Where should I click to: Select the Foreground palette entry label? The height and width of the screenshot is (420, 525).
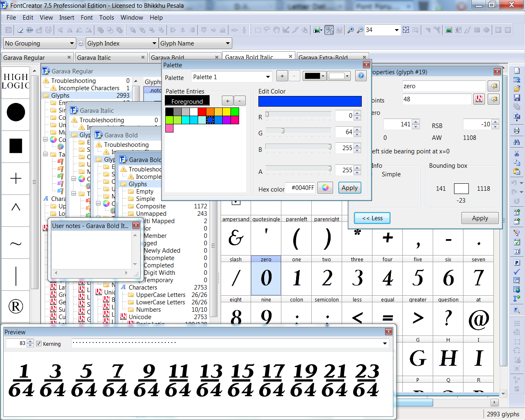[187, 101]
